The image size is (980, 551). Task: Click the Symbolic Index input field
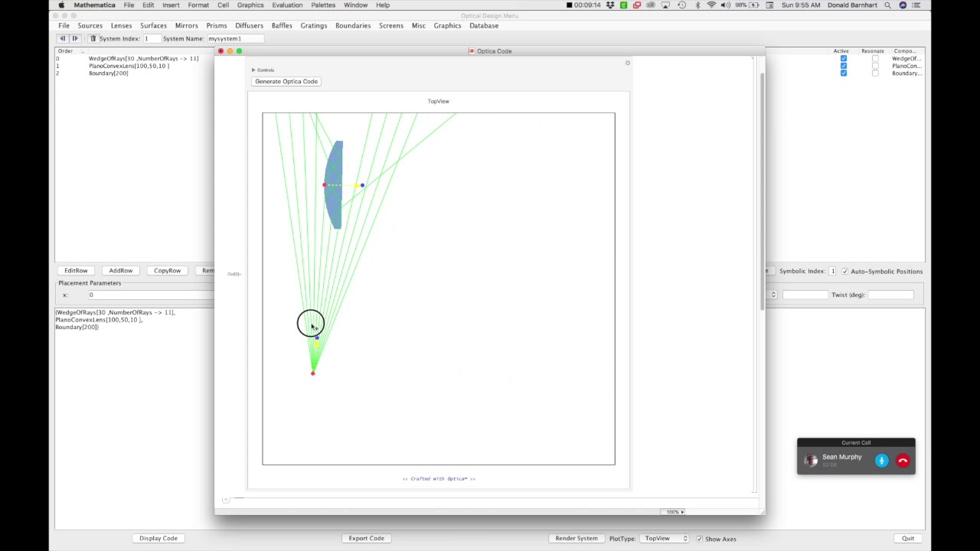(x=833, y=271)
